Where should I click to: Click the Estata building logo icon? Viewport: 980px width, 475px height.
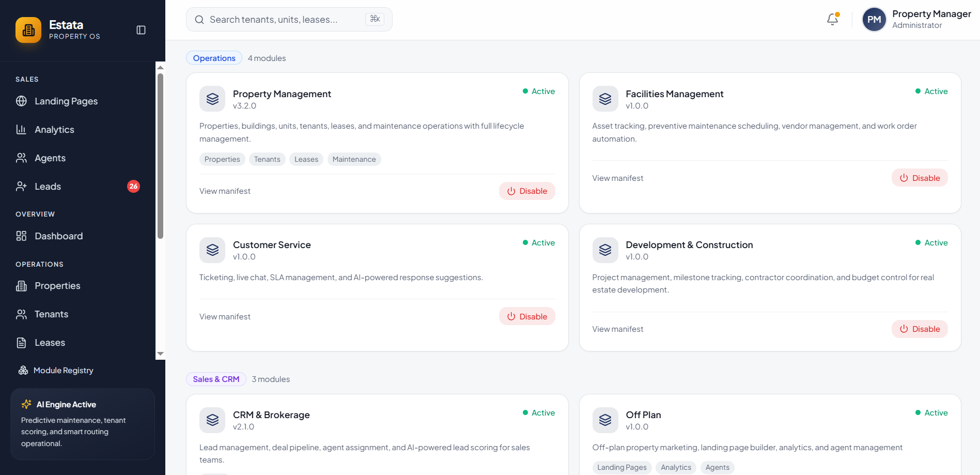point(28,30)
